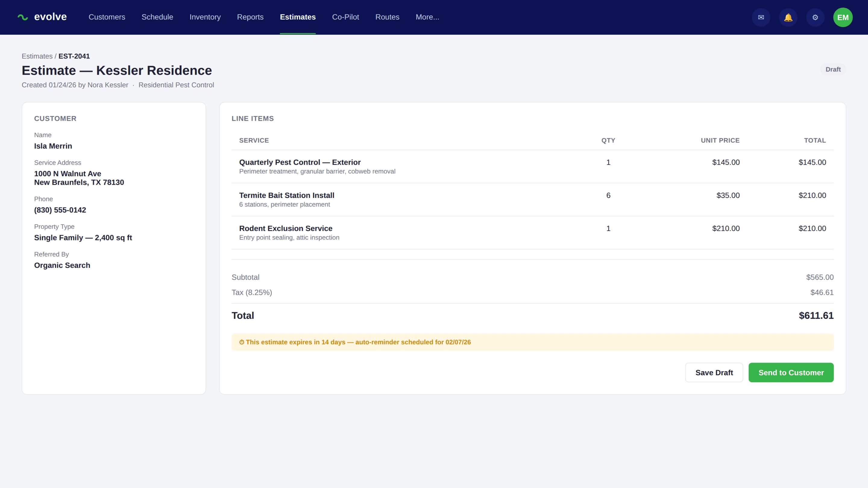Select the Estimates nav tab
The width and height of the screenshot is (868, 488).
click(298, 17)
